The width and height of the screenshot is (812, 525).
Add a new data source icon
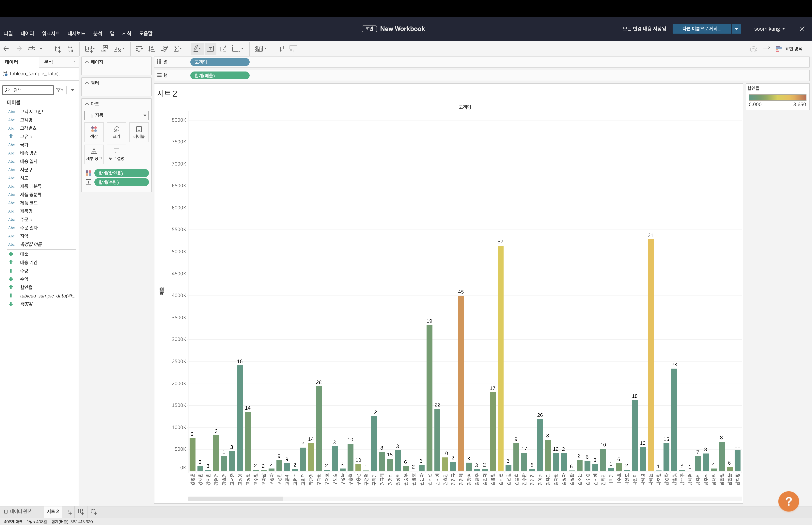[x=58, y=49]
